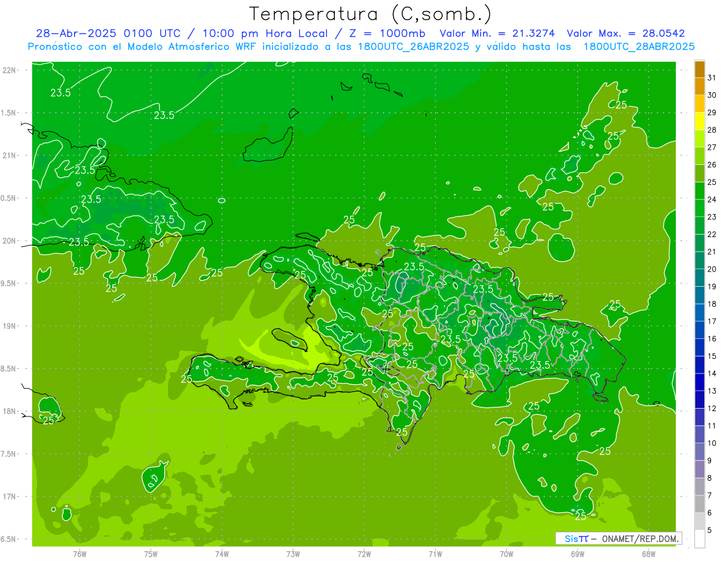Click the "21N" latitude label
The image size is (728, 562).
[9, 155]
